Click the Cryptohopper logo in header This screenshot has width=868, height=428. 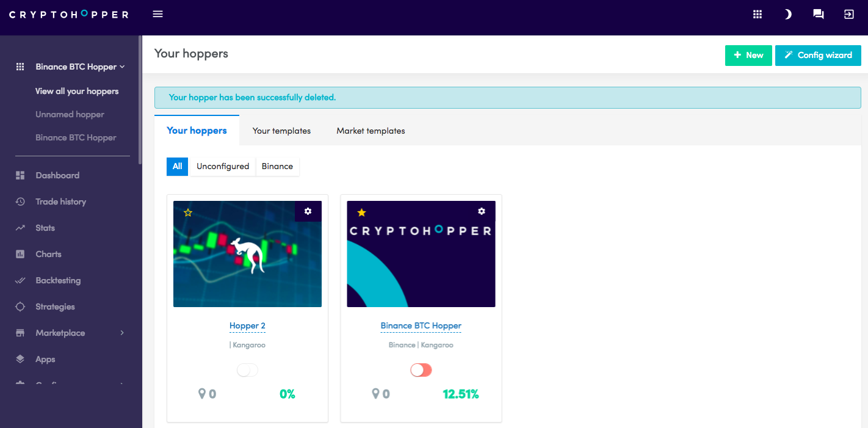69,14
